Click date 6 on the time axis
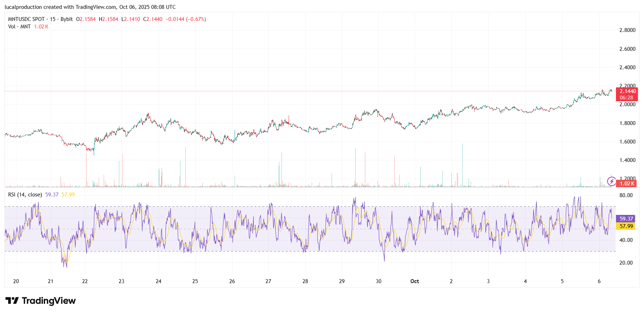 click(x=599, y=281)
